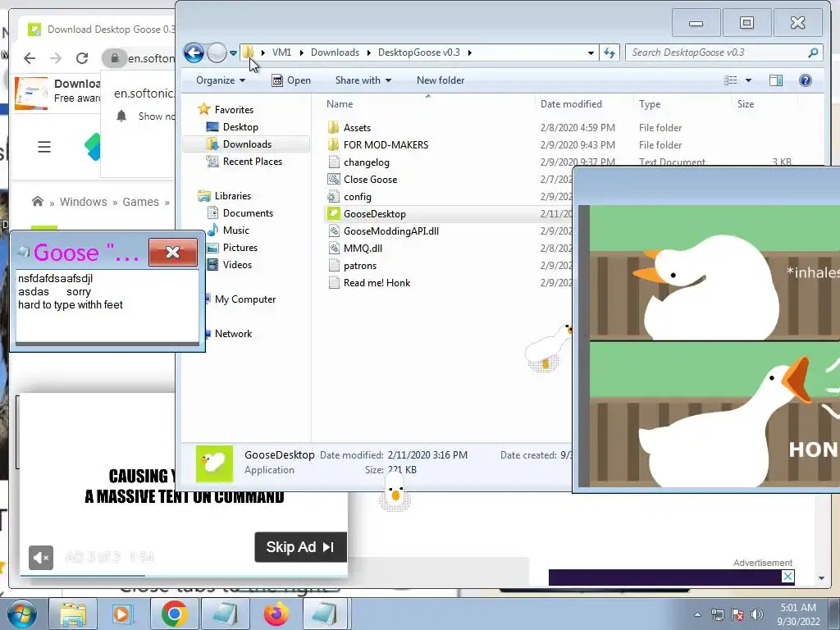This screenshot has width=840, height=630.
Task: Select the Assets folder icon
Action: tap(333, 127)
